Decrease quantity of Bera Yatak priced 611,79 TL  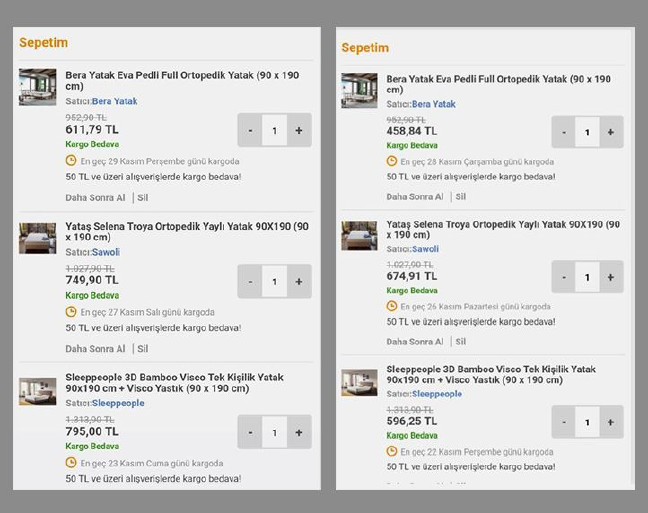[250, 131]
